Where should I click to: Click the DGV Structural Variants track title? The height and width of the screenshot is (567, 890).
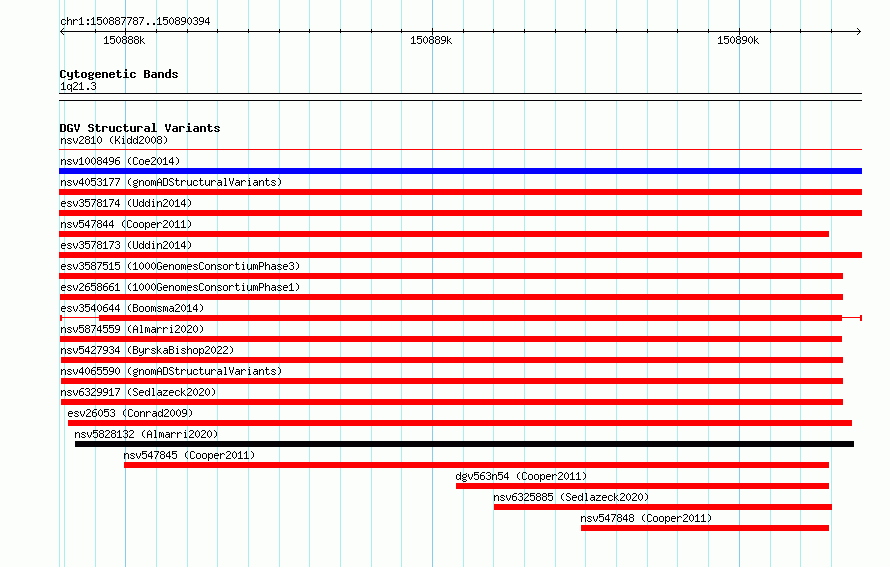(140, 128)
